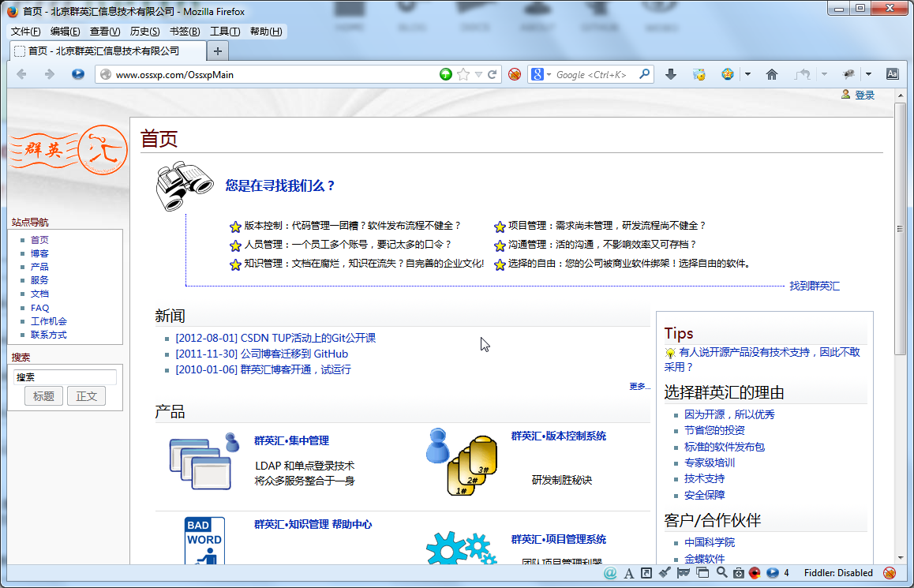Click the 群英汇 site logo
Viewport: 914px width, 588px height.
(68, 150)
